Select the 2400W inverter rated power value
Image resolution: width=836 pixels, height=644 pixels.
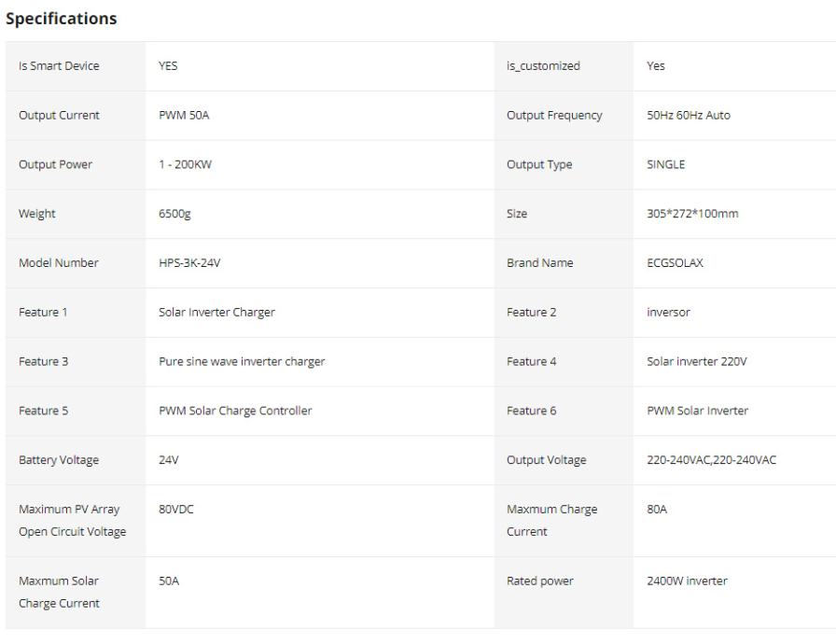coord(687,581)
